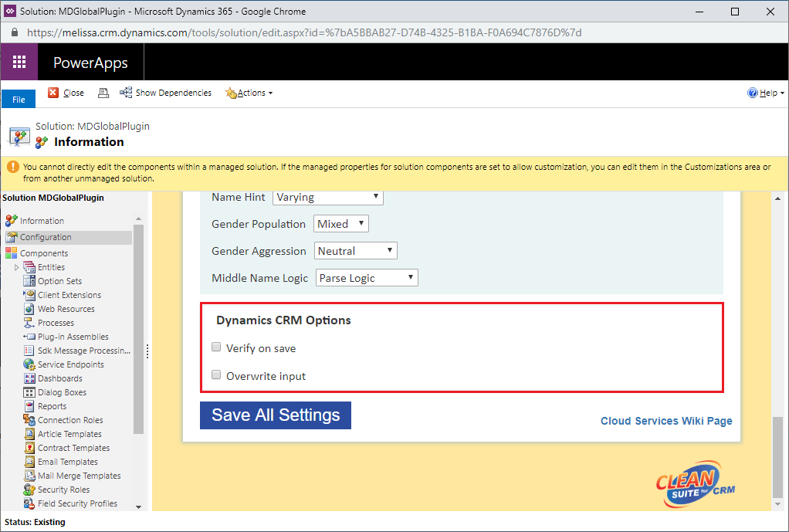Image resolution: width=789 pixels, height=532 pixels.
Task: Open the Gender Aggression dropdown
Action: tap(356, 251)
